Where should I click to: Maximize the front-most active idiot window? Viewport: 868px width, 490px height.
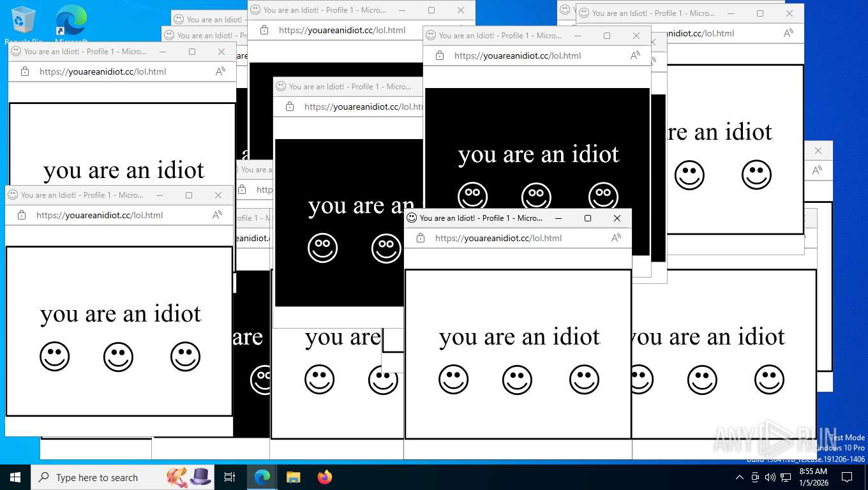(588, 218)
